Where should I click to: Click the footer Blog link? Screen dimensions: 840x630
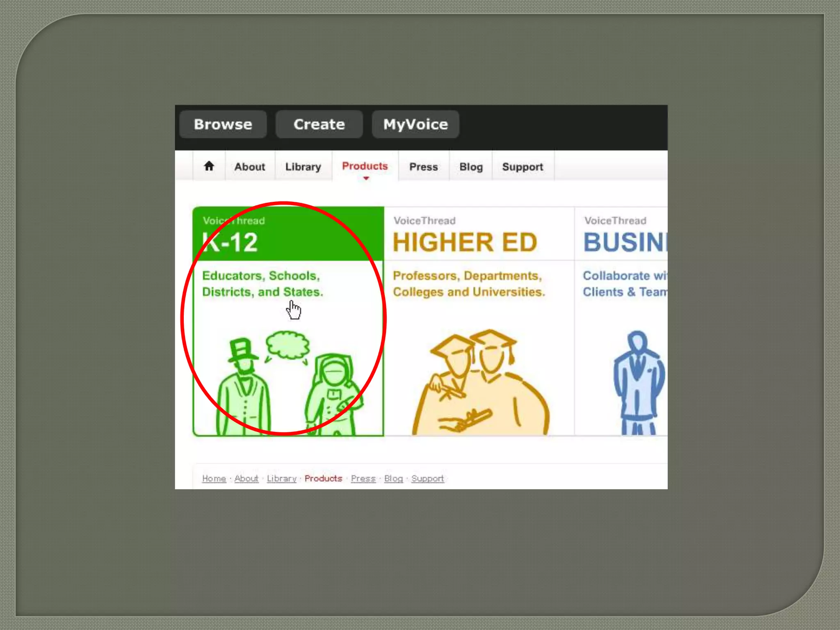pyautogui.click(x=393, y=479)
